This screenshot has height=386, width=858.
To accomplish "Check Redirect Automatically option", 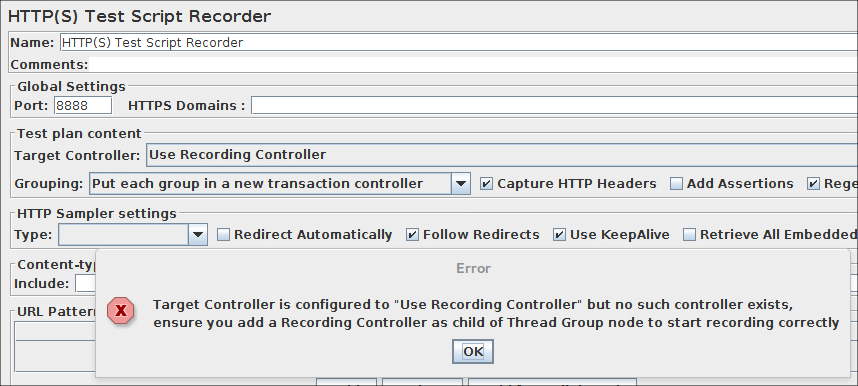I will (x=223, y=235).
